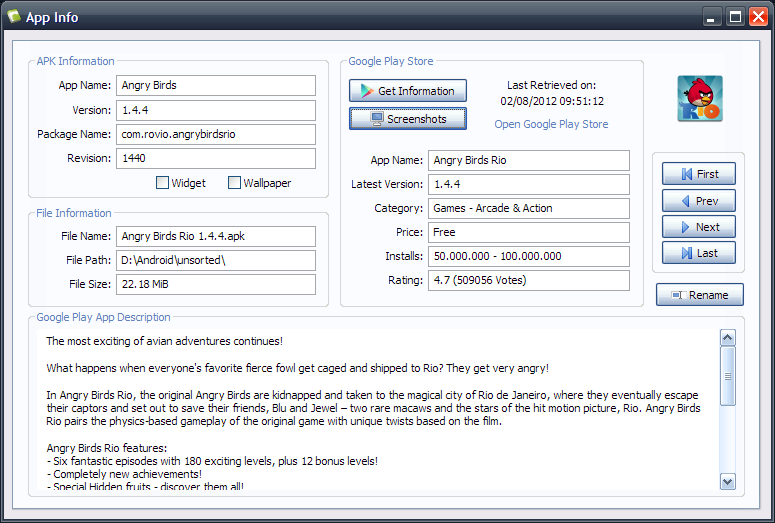Screen dimensions: 775x523
Task: Click the Rating field 4.7 (509056 Votes)
Action: 529,280
